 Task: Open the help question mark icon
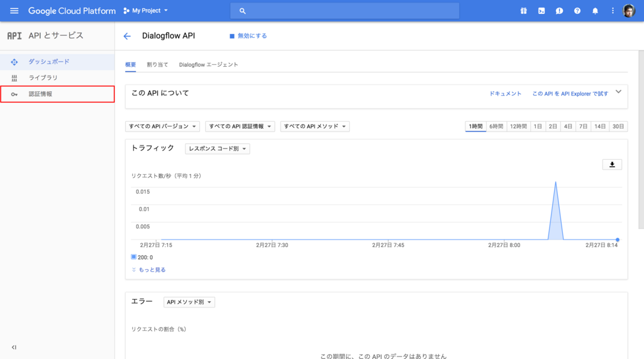click(x=577, y=11)
